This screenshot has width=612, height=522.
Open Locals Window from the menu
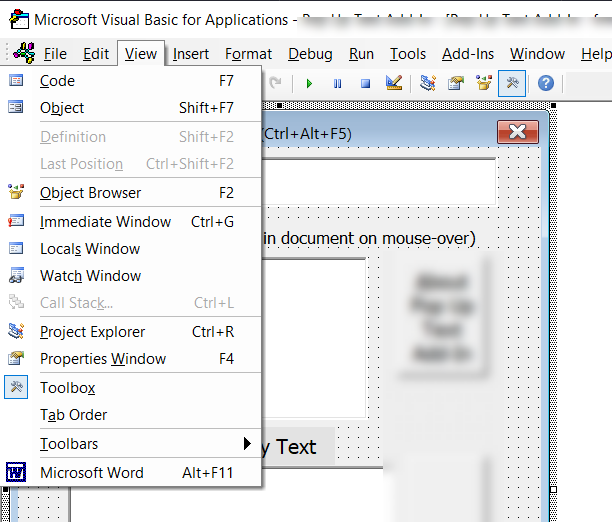[x=131, y=249]
